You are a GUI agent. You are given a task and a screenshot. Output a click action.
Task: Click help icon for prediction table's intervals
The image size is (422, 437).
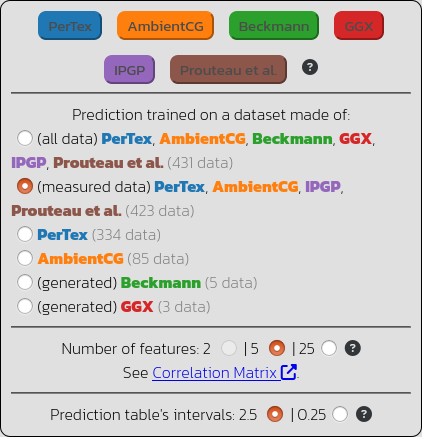point(364,414)
